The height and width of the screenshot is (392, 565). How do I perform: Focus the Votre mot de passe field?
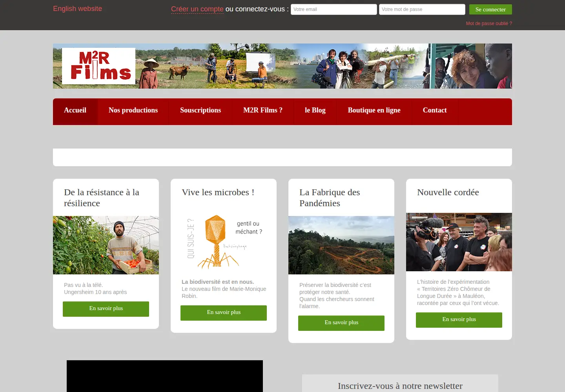[x=422, y=9]
